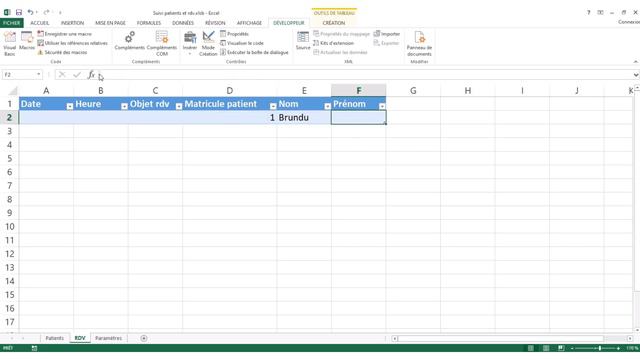Viewport: 640px width, 360px height.
Task: Toggle Utiliser les références relatives
Action: (73, 43)
